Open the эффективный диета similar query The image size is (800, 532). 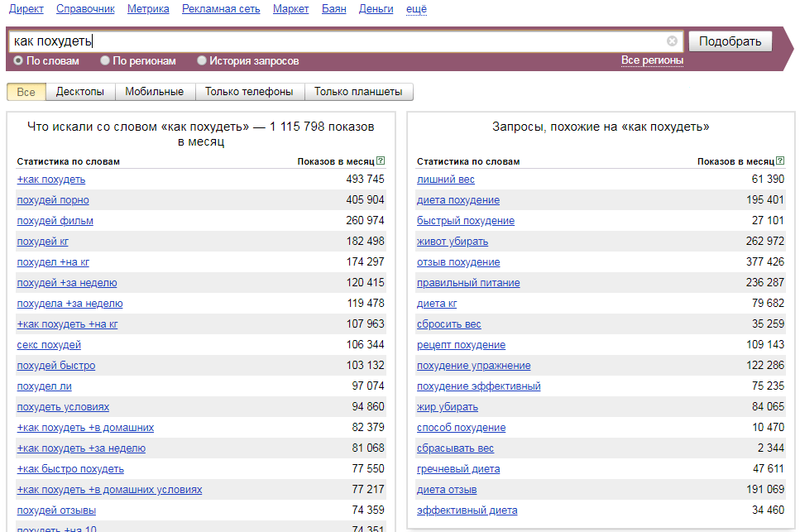(x=467, y=510)
